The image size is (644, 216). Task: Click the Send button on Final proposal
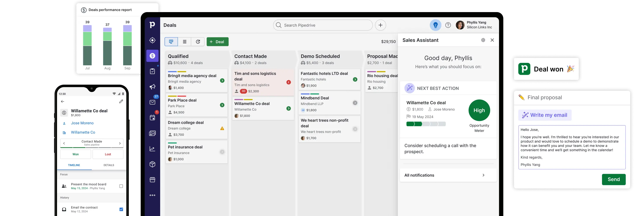coord(614,179)
